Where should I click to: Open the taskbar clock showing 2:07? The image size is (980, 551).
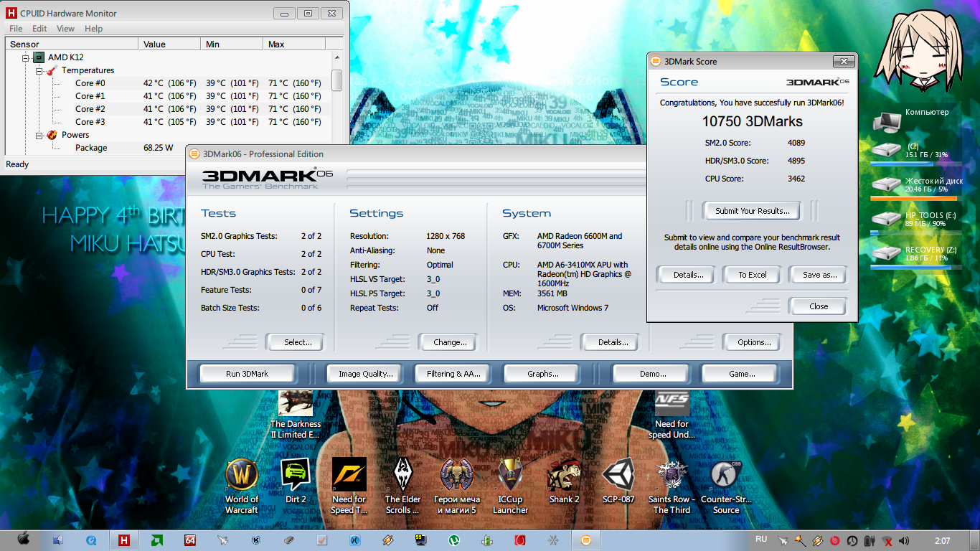943,540
